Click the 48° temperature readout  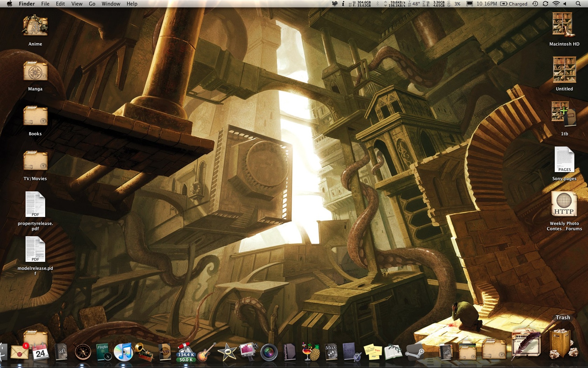(414, 4)
